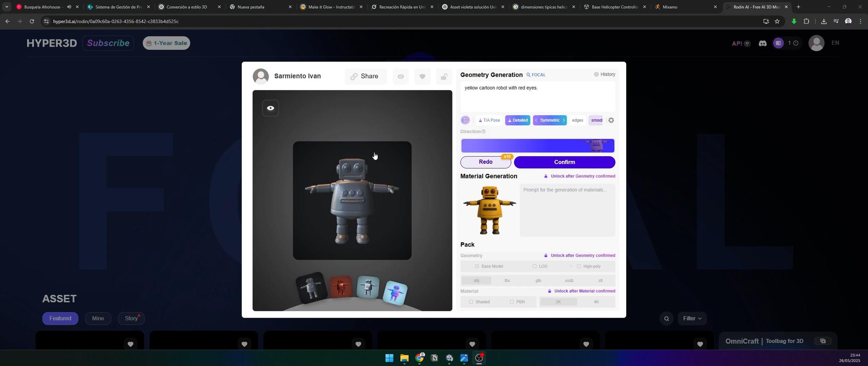The height and width of the screenshot is (366, 868).
Task: Like the asset with the heart icon
Action: coord(422,76)
